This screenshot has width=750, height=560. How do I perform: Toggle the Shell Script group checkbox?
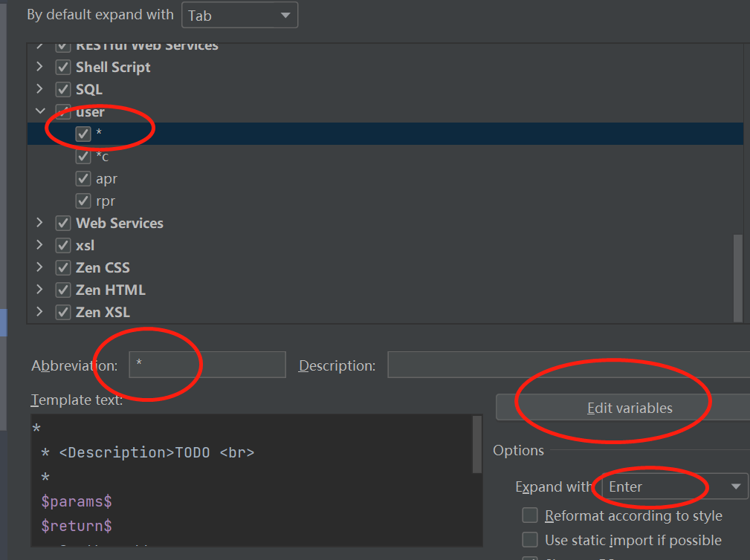63,67
